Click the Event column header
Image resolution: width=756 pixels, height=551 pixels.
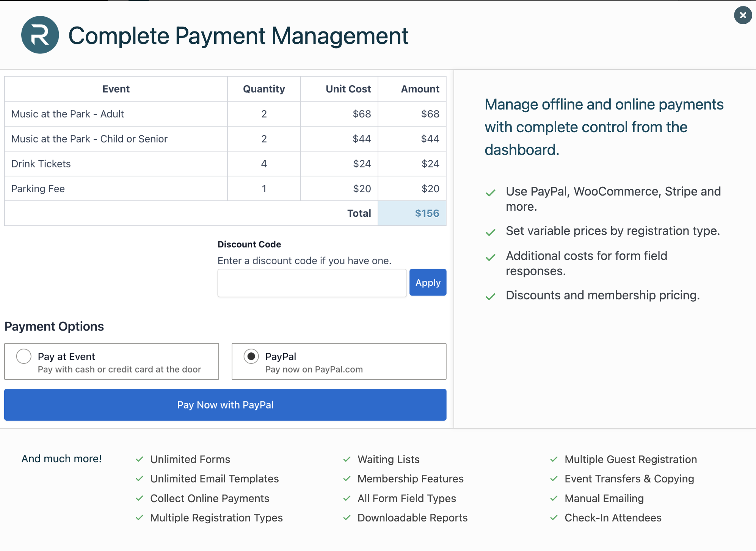coord(116,89)
